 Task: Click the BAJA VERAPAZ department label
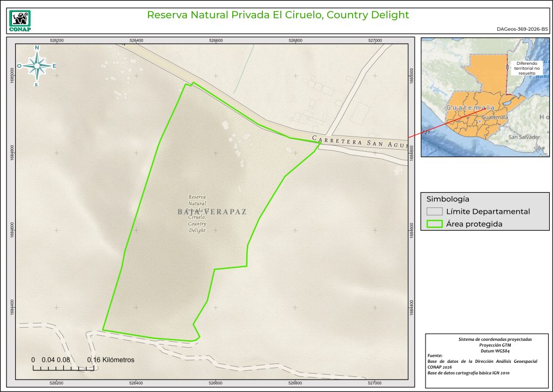212,212
